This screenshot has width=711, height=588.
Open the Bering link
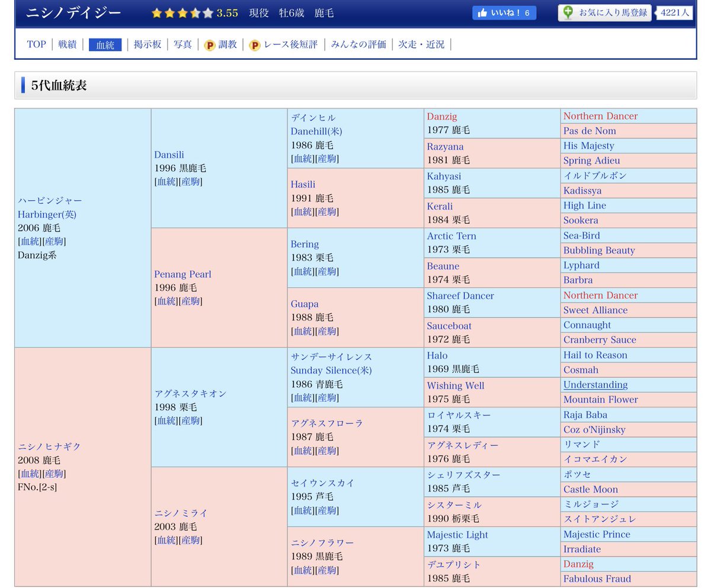click(x=305, y=244)
